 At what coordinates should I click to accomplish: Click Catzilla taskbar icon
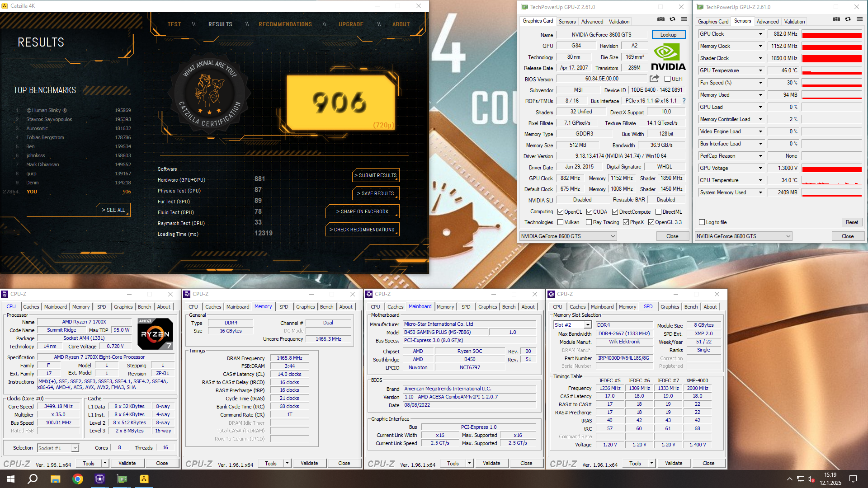144,479
